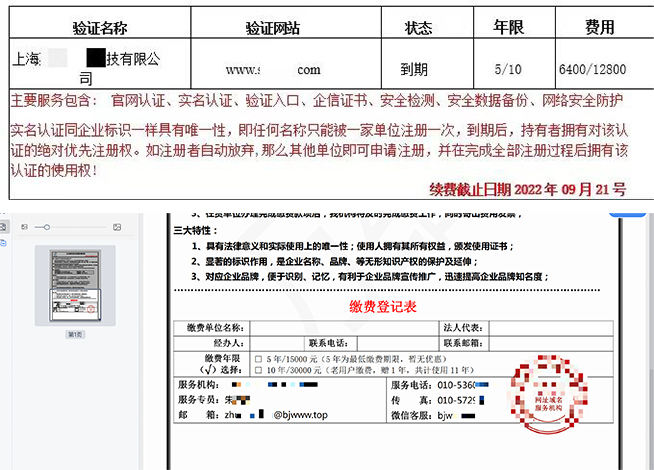Click the 年限 column header
This screenshot has width=654, height=470.
pyautogui.click(x=508, y=27)
